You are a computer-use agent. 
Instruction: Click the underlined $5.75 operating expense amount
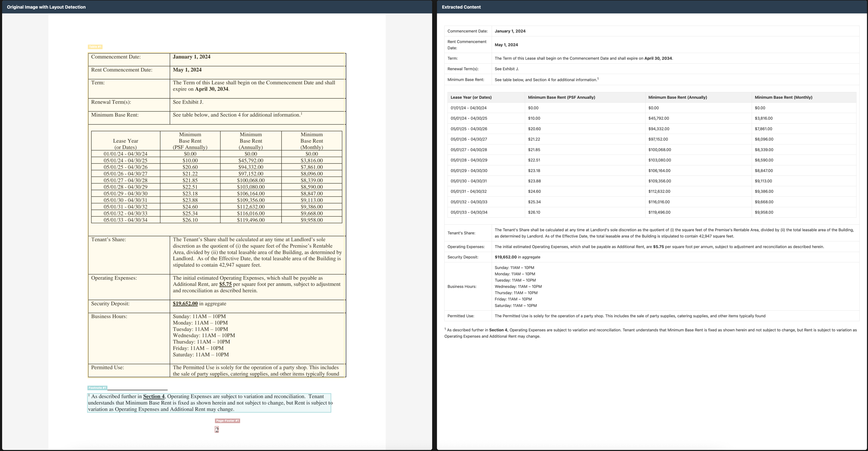tap(225, 284)
